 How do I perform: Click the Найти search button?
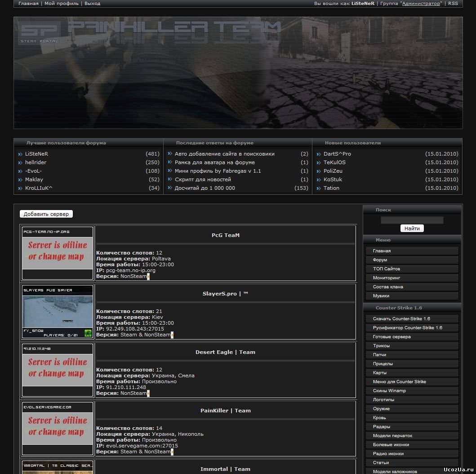click(x=412, y=228)
